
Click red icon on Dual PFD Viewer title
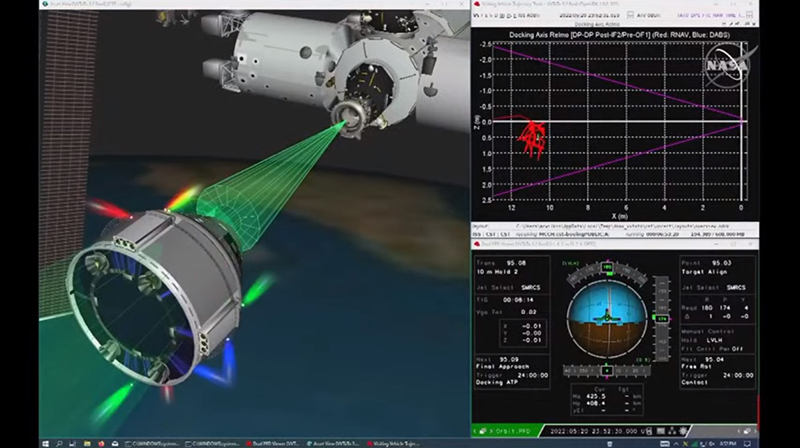[x=477, y=244]
